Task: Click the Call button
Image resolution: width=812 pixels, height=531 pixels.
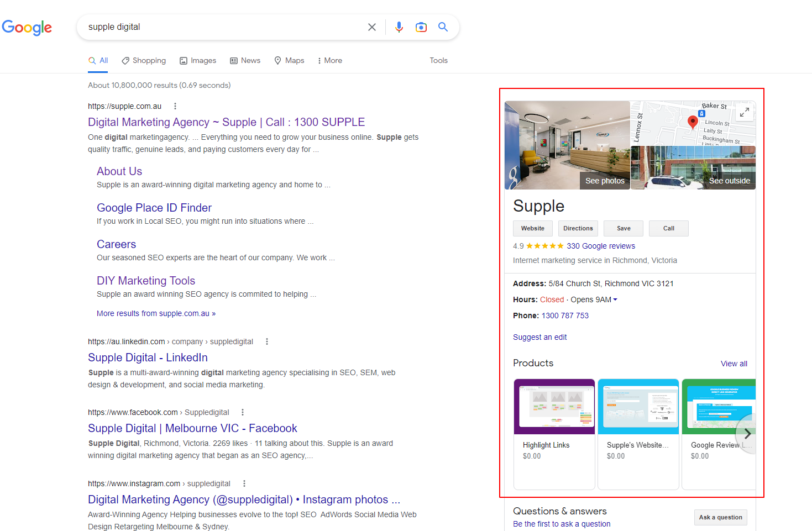Action: pos(669,228)
